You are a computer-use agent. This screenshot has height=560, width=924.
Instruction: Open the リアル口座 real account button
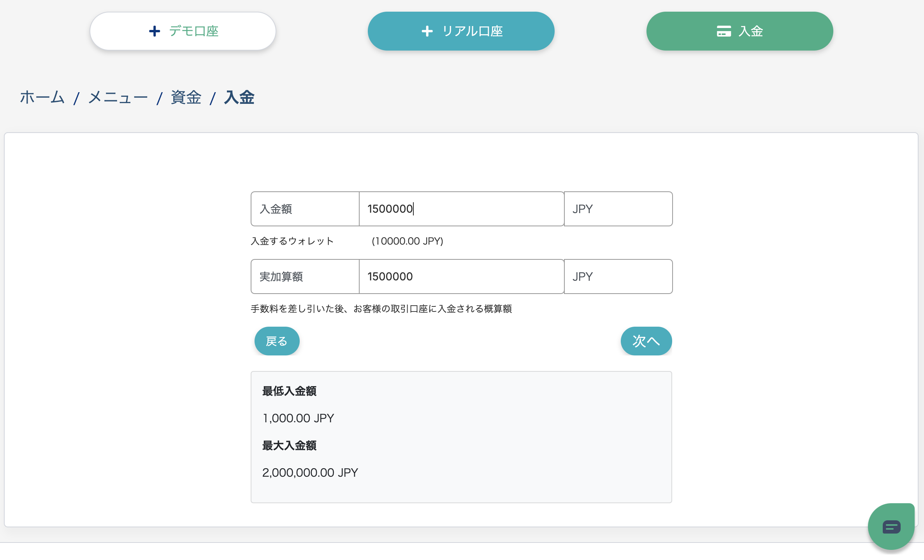tap(461, 31)
